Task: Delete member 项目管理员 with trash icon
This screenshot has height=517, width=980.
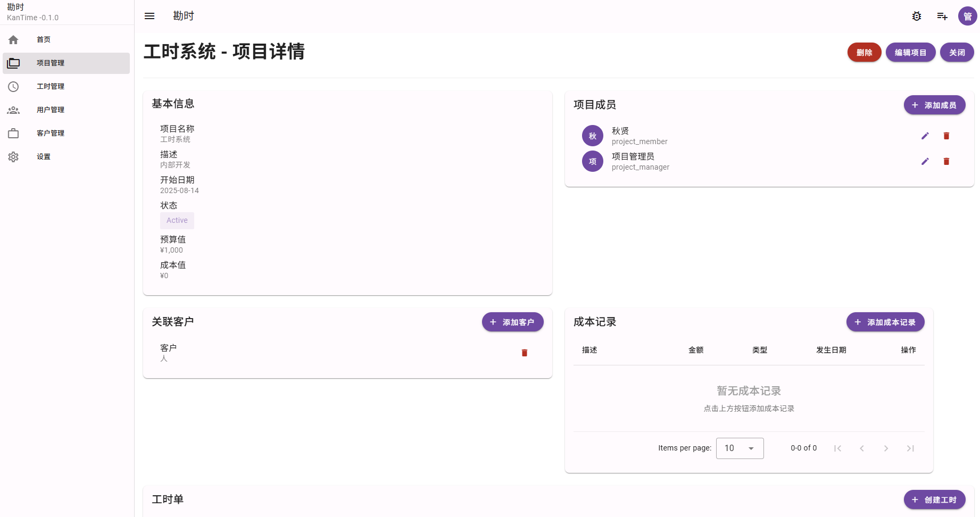Action: (x=946, y=161)
